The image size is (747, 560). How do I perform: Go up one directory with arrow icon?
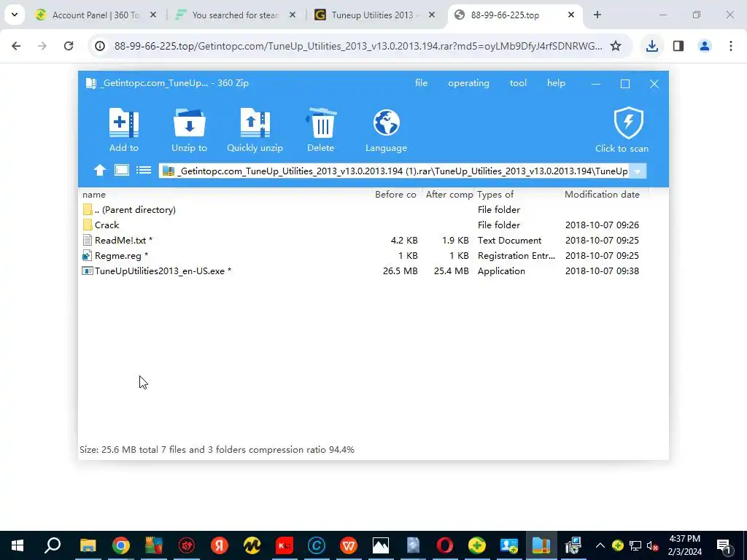[99, 170]
